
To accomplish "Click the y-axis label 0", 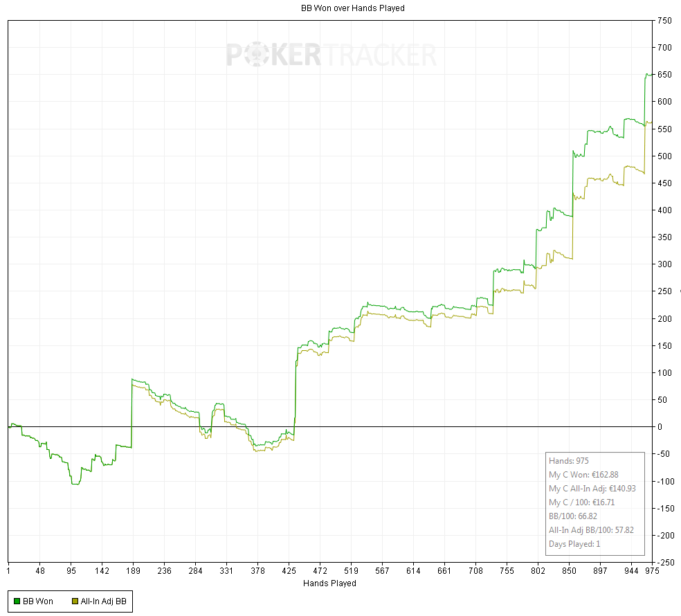I will click(660, 427).
